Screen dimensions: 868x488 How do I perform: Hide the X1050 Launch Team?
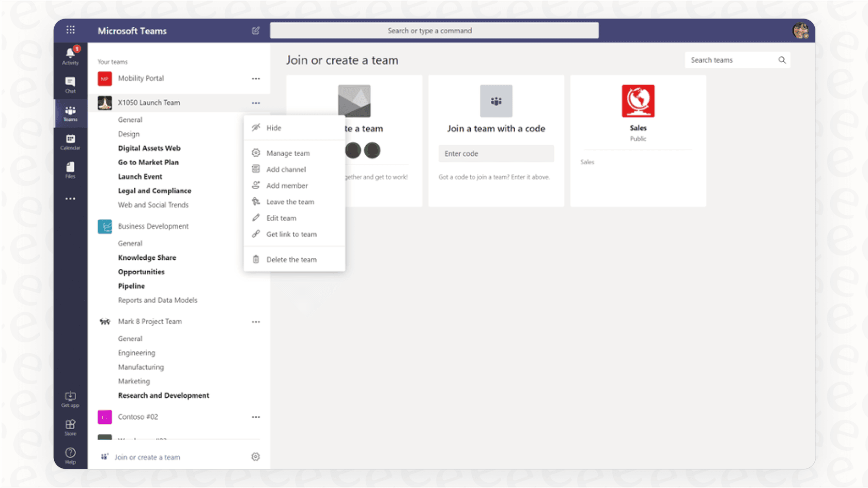coord(274,128)
